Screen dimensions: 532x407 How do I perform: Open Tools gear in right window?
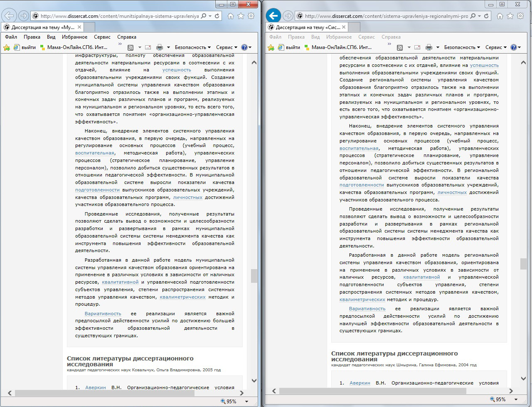[x=520, y=16]
